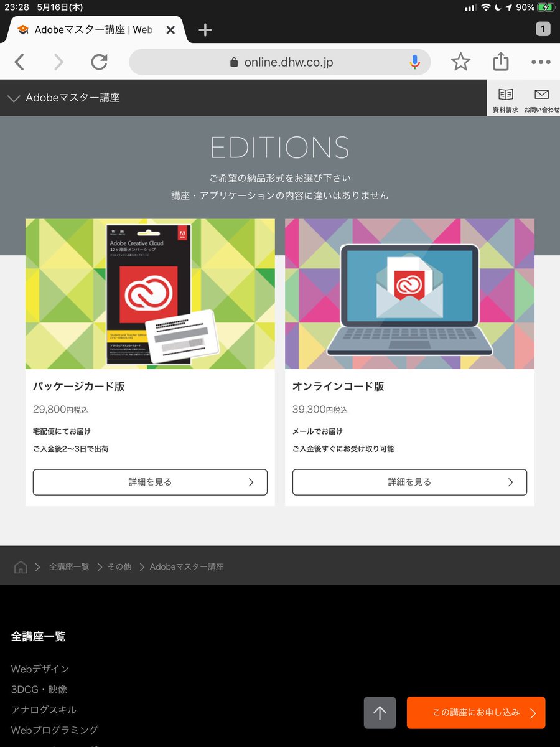Open the 3DCG・映像 course category
560x747 pixels.
39,689
